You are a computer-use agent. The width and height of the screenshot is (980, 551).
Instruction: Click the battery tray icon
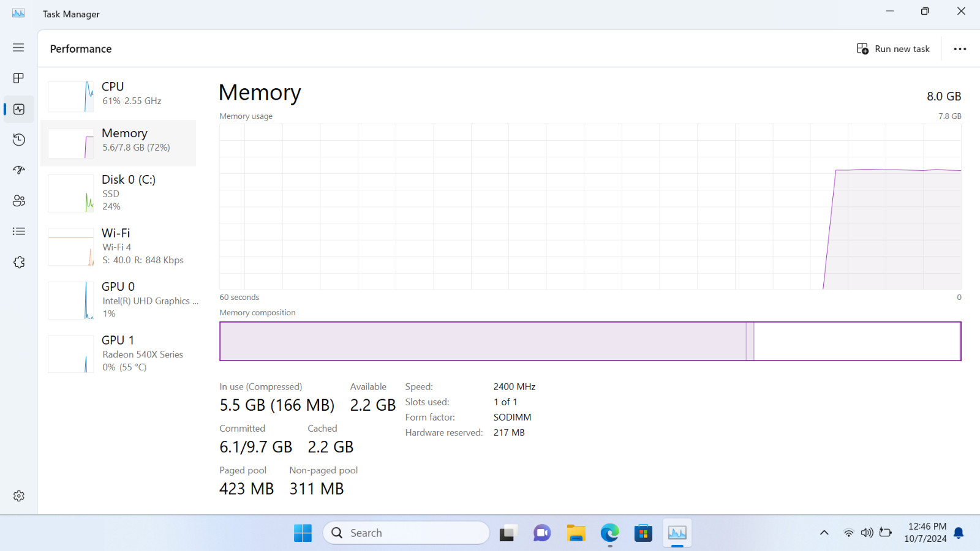(x=886, y=533)
